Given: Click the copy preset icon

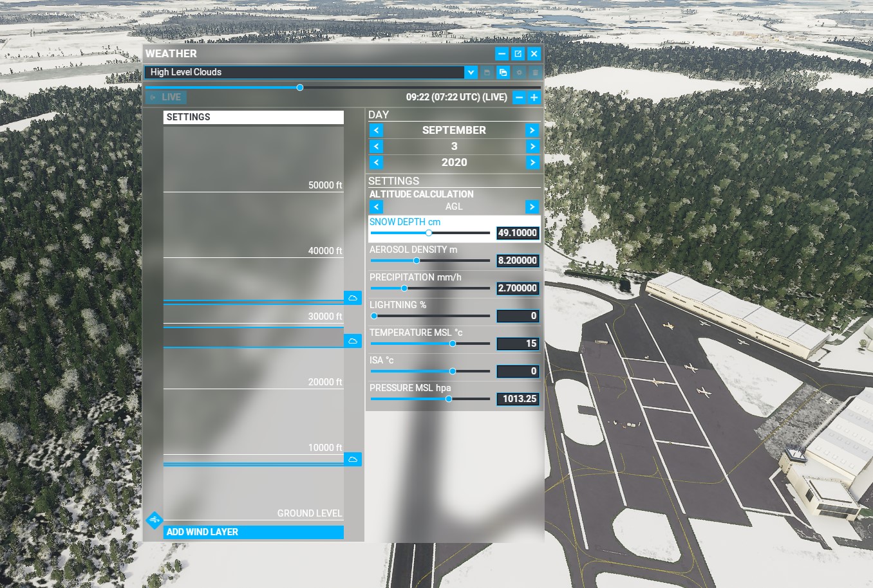Looking at the screenshot, I should coord(503,73).
